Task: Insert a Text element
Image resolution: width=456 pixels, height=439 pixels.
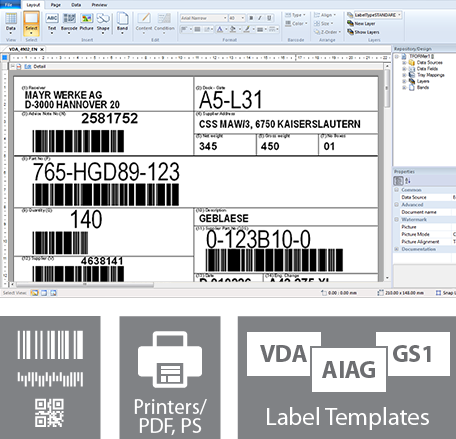Action: click(x=52, y=22)
